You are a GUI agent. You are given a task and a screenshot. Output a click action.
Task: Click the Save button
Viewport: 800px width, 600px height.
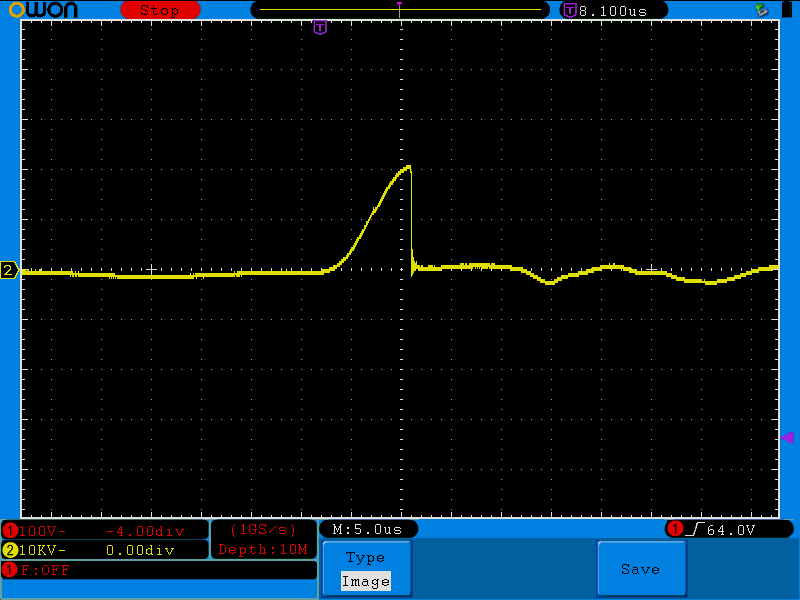click(641, 569)
